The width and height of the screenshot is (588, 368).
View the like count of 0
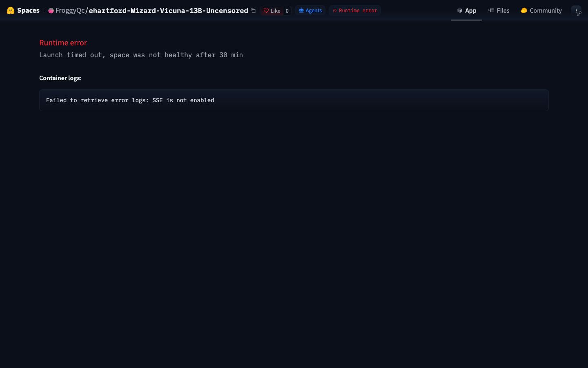(287, 11)
